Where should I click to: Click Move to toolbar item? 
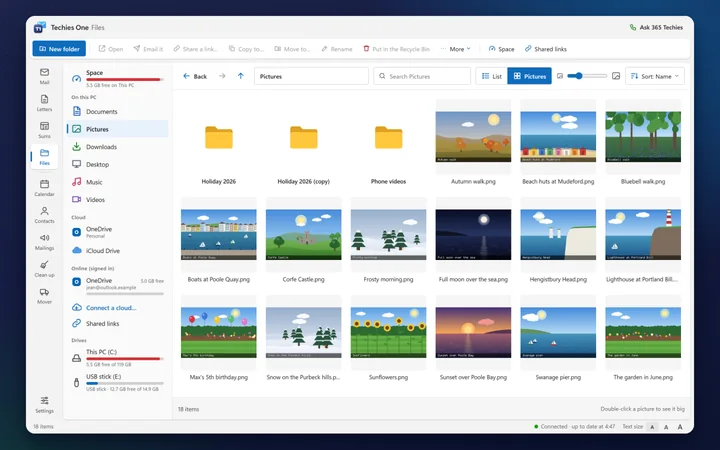coord(292,49)
